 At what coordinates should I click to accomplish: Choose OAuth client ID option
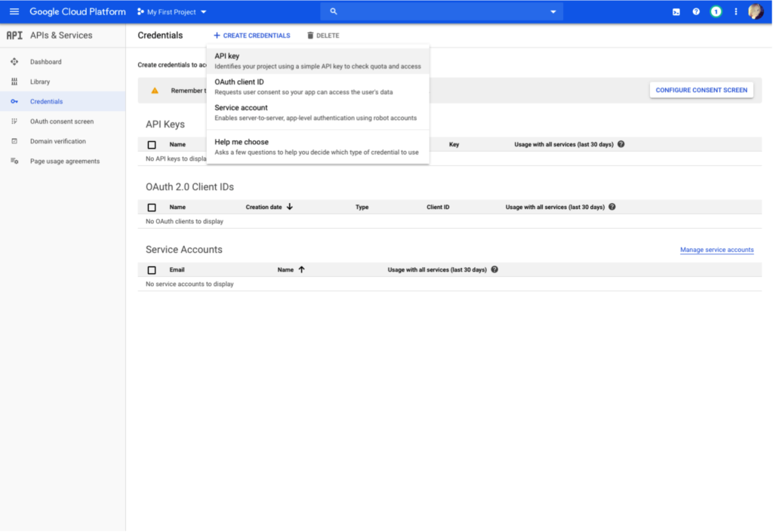coord(318,87)
